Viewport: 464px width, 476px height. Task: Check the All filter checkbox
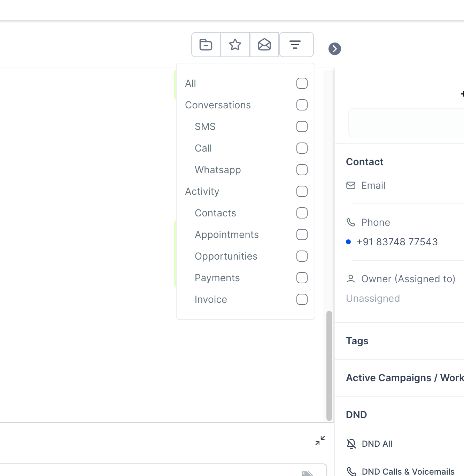click(x=302, y=83)
